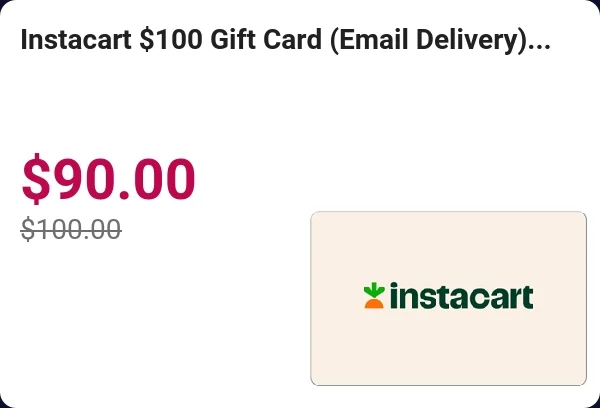This screenshot has width=600, height=408.
Task: Click the green leaves of the carrot
Action: pyautogui.click(x=373, y=290)
